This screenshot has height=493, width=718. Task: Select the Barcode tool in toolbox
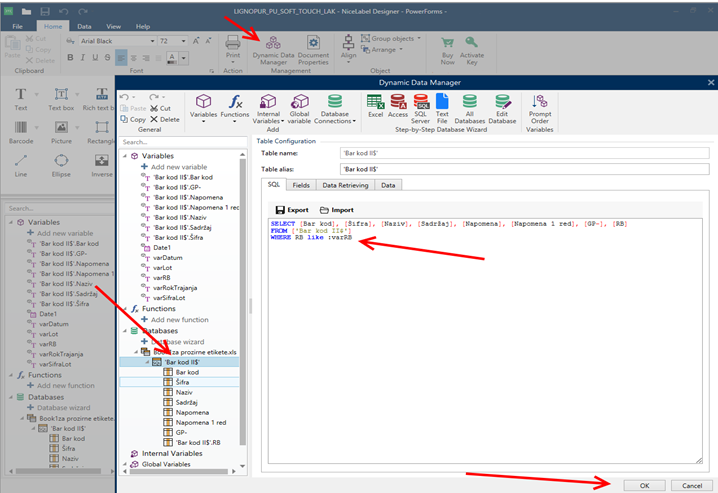tap(21, 133)
